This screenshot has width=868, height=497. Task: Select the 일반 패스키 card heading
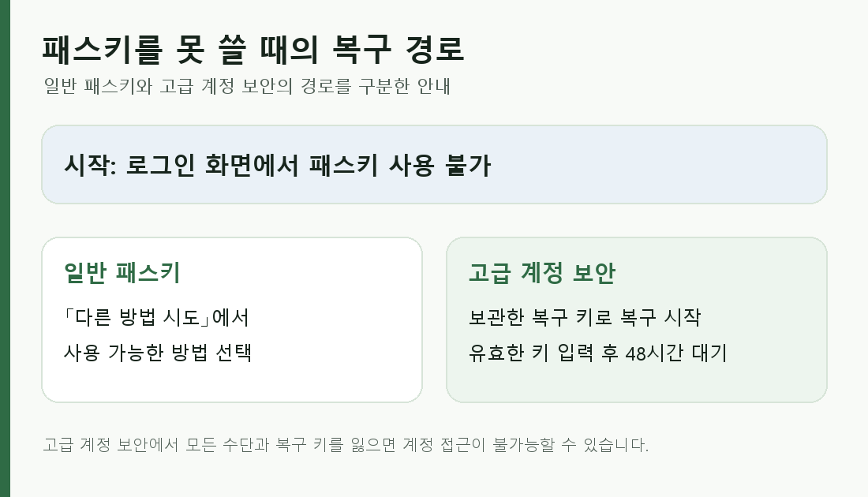click(122, 272)
